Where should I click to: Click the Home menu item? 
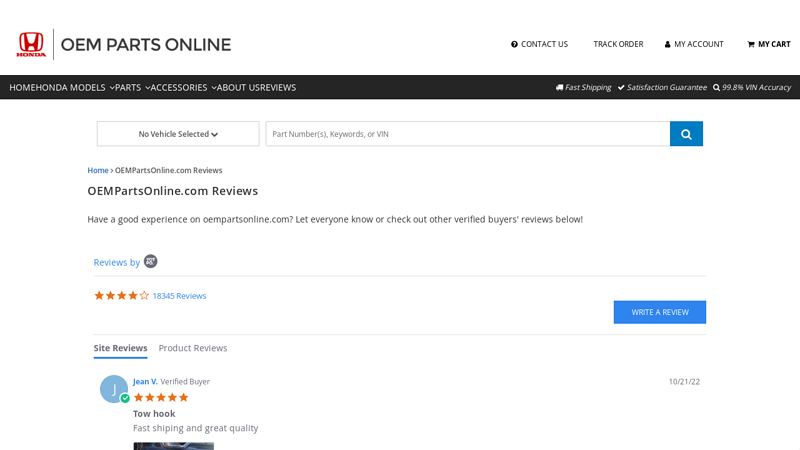tap(22, 88)
